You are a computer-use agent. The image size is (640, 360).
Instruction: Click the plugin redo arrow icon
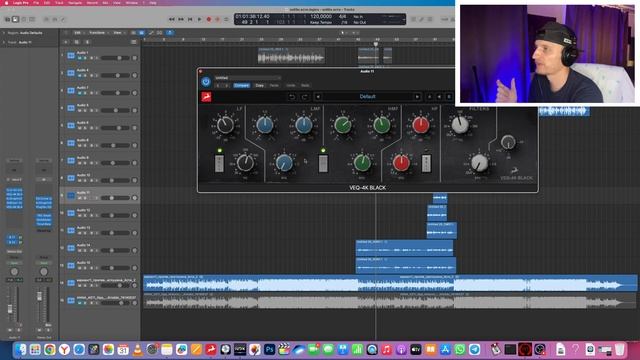[304, 97]
